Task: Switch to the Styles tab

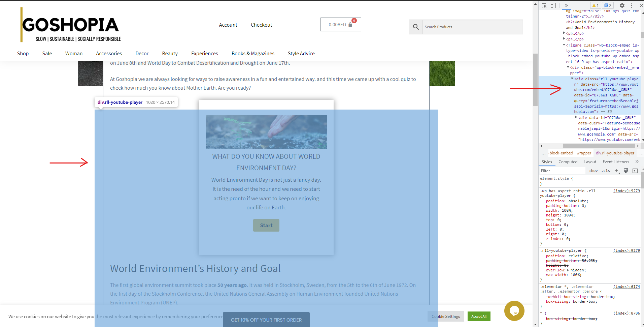Action: pyautogui.click(x=547, y=162)
